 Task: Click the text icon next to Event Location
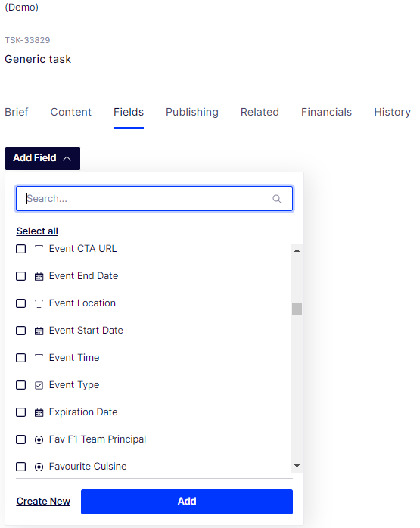[39, 304]
